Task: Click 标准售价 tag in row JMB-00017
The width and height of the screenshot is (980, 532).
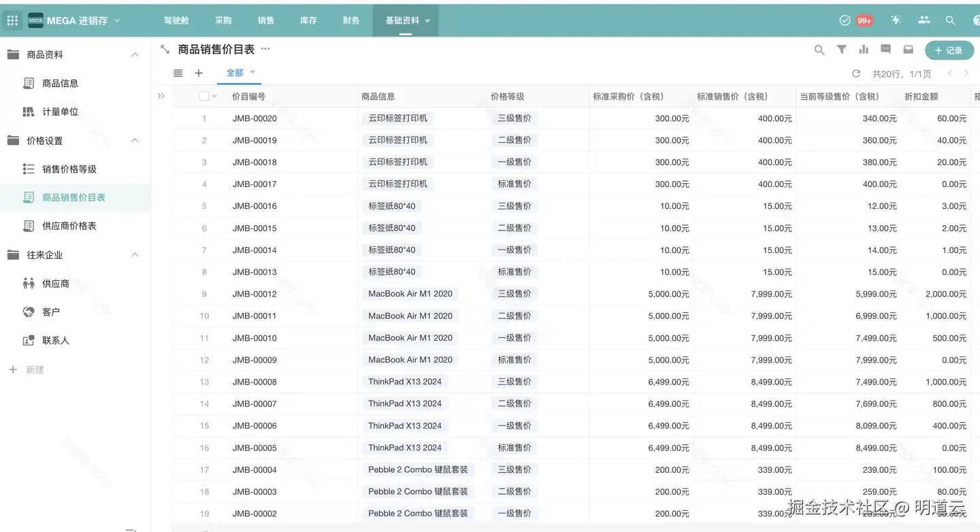Action: (x=514, y=184)
